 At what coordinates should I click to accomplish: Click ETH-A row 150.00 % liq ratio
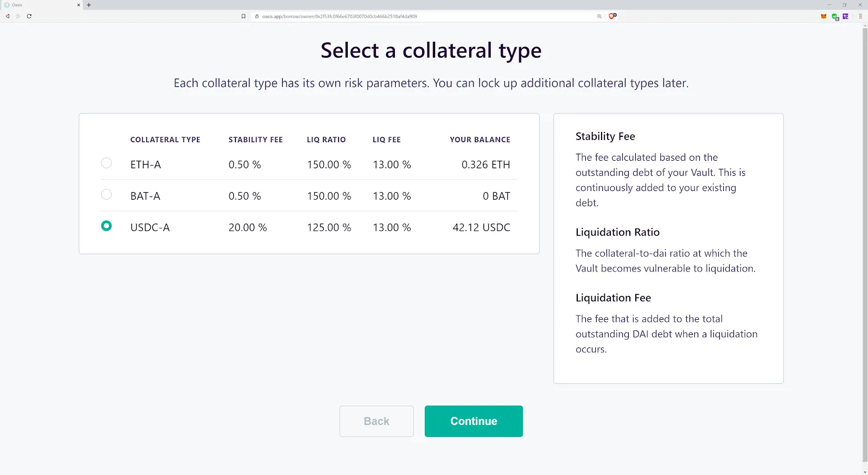pos(329,164)
